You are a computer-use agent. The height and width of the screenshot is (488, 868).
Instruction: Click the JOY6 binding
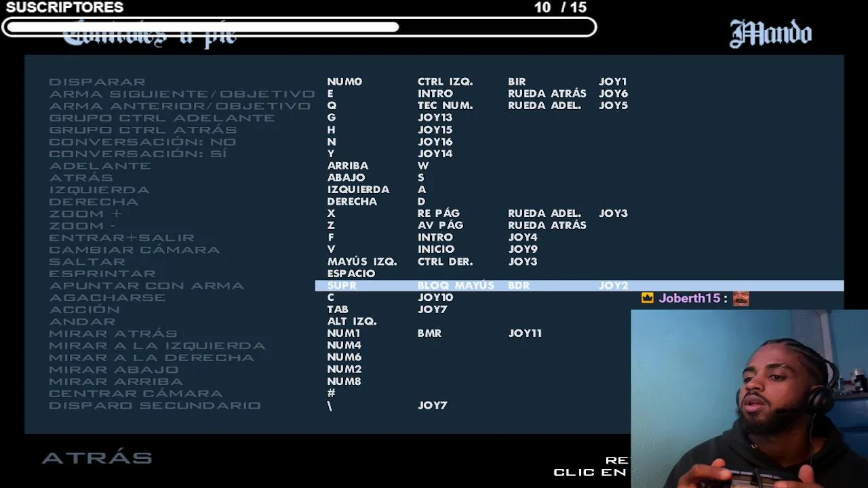[x=613, y=94]
